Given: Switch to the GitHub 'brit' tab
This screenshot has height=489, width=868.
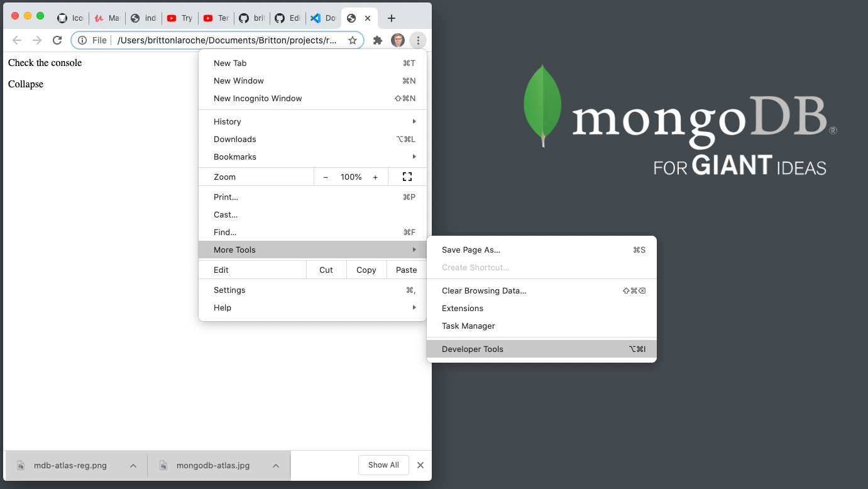Looking at the screenshot, I should point(252,18).
